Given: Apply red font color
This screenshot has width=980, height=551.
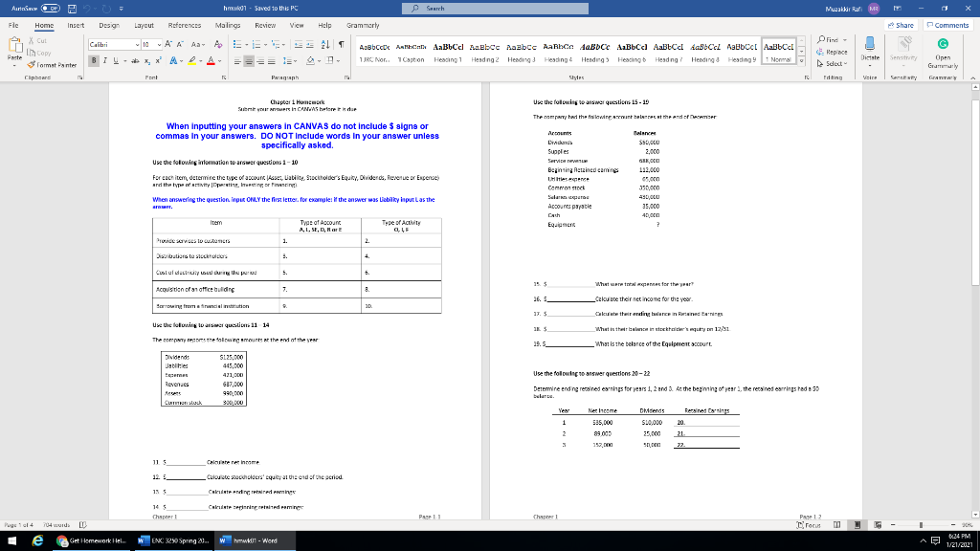Looking at the screenshot, I should [x=212, y=60].
